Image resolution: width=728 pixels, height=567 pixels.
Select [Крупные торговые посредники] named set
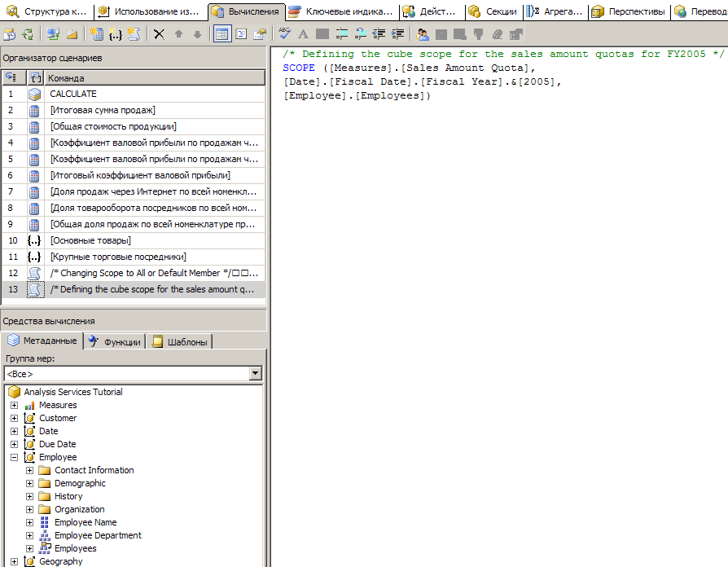(x=134, y=257)
